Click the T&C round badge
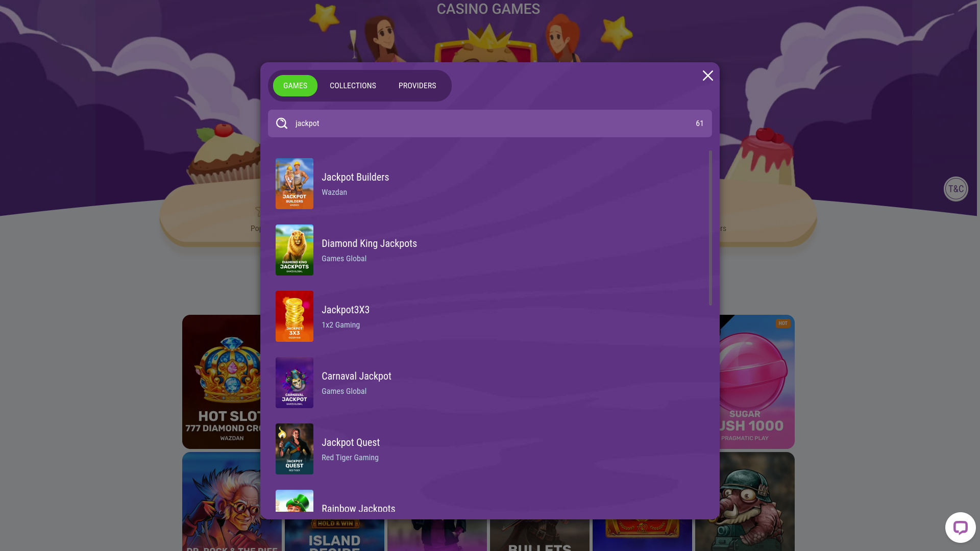Screen dimensions: 980x551 point(955,189)
